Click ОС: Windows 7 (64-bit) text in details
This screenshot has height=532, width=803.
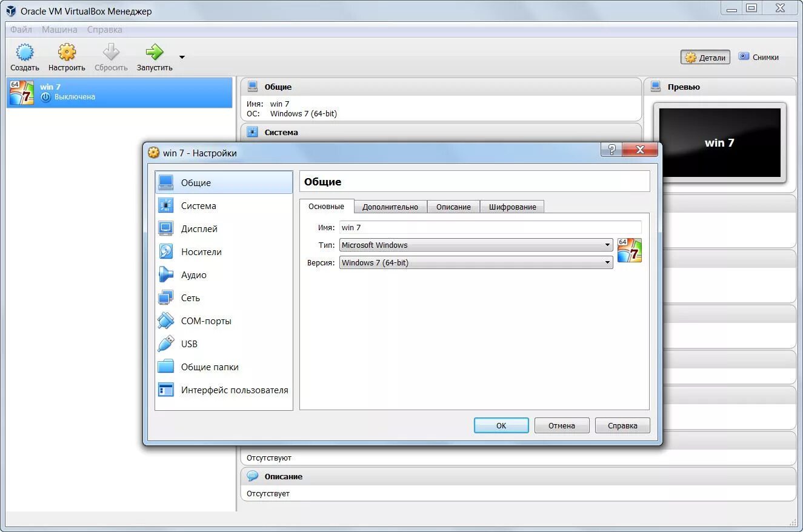click(x=292, y=113)
